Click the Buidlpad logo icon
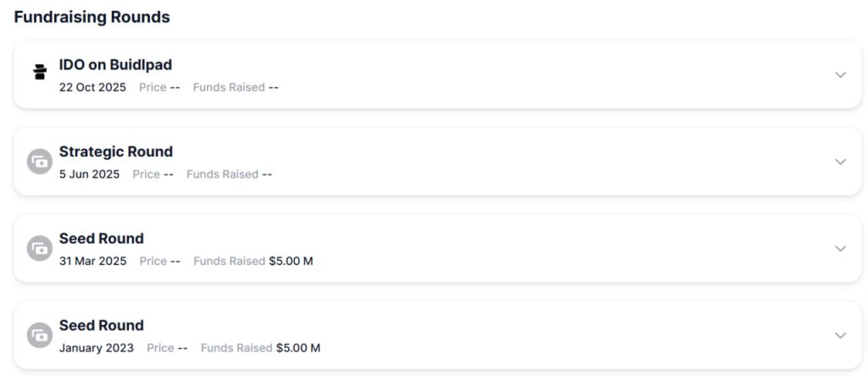 (x=39, y=72)
